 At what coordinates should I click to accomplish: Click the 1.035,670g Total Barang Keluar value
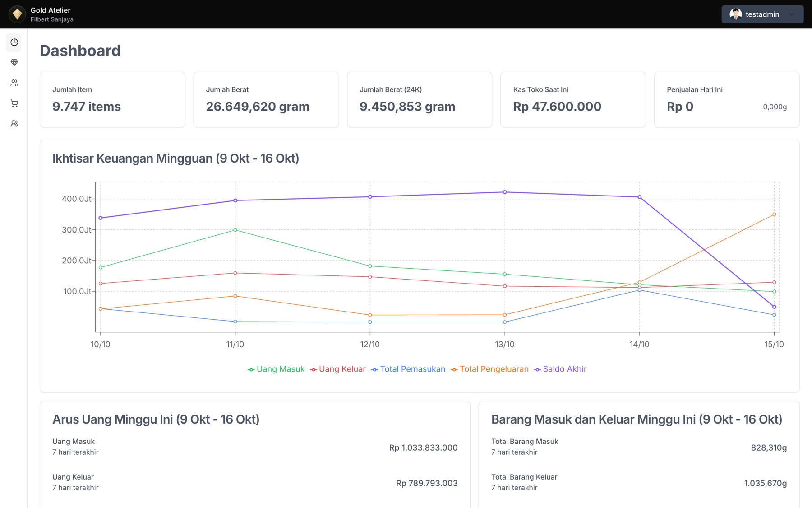pyautogui.click(x=765, y=483)
